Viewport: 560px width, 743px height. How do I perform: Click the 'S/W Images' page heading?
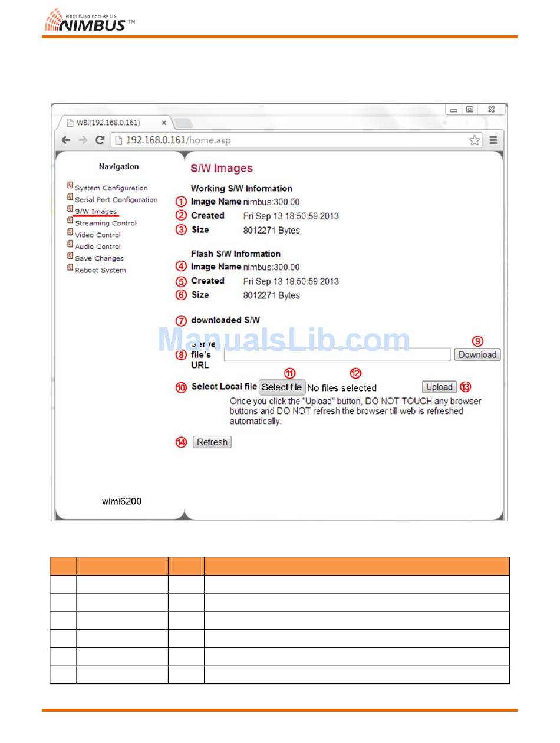222,168
